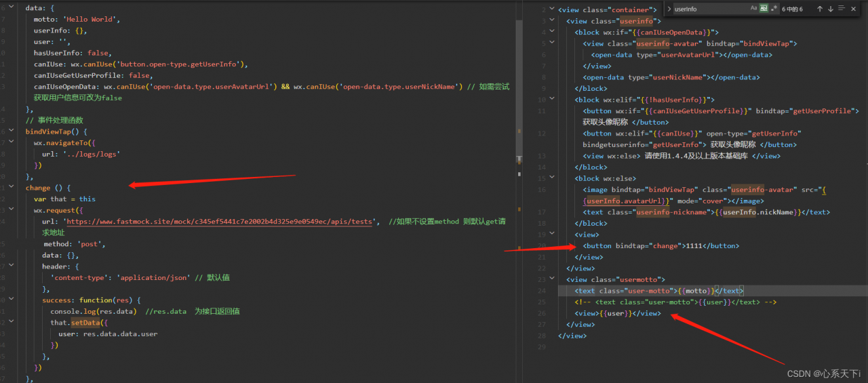The image size is (868, 383).
Task: Open the fastmock.site URL link
Action: (x=220, y=222)
